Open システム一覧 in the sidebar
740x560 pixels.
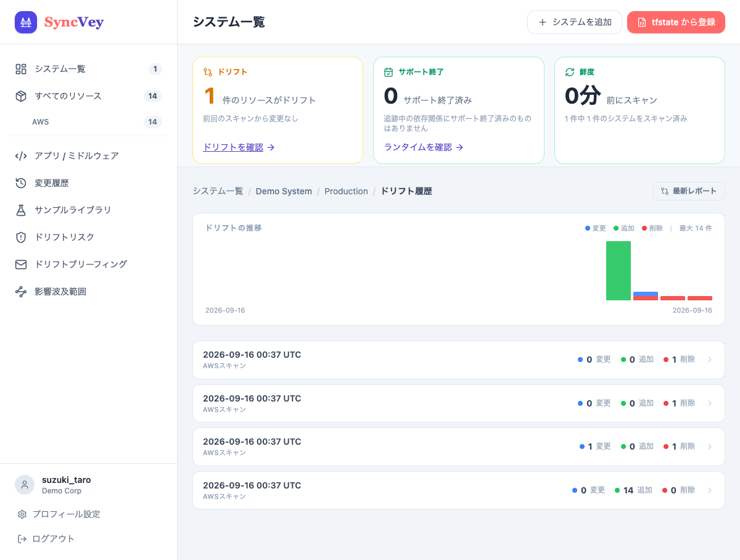[x=89, y=69]
